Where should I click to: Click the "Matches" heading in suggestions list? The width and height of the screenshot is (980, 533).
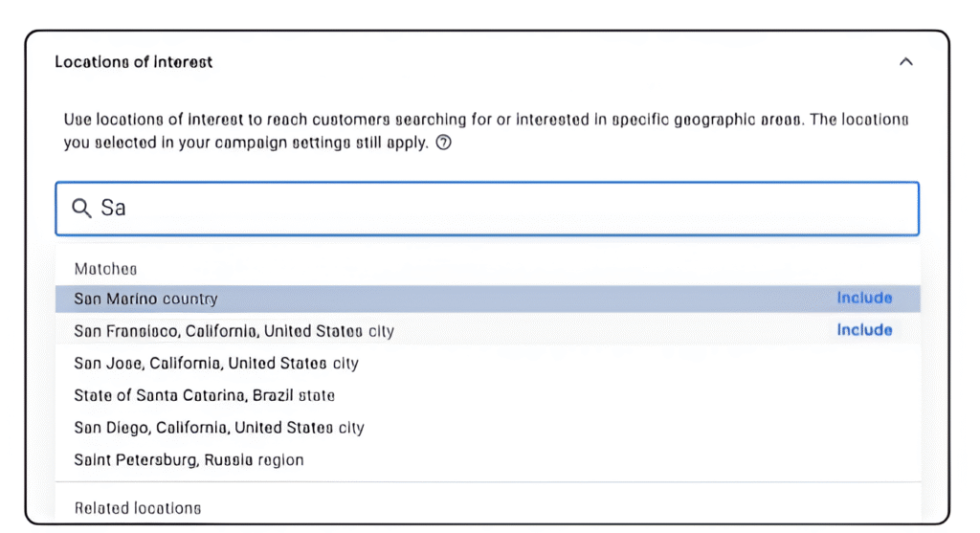click(x=105, y=269)
